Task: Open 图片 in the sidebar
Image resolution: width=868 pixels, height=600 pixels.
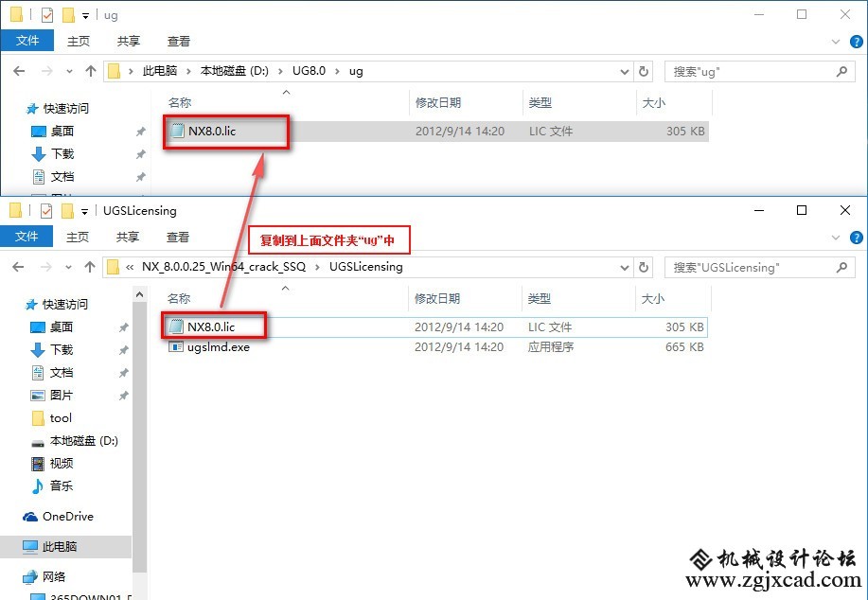Action: pos(61,396)
